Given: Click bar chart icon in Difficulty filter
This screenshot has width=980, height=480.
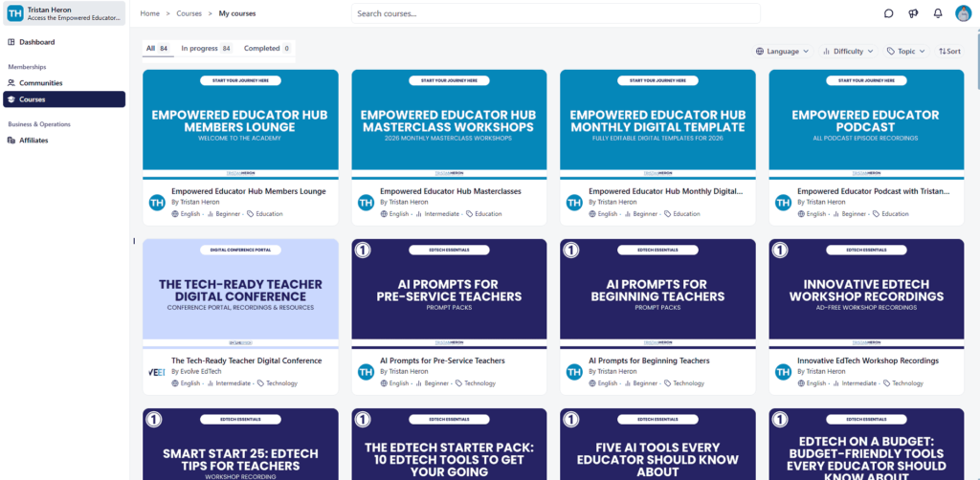Looking at the screenshot, I should pyautogui.click(x=826, y=52).
